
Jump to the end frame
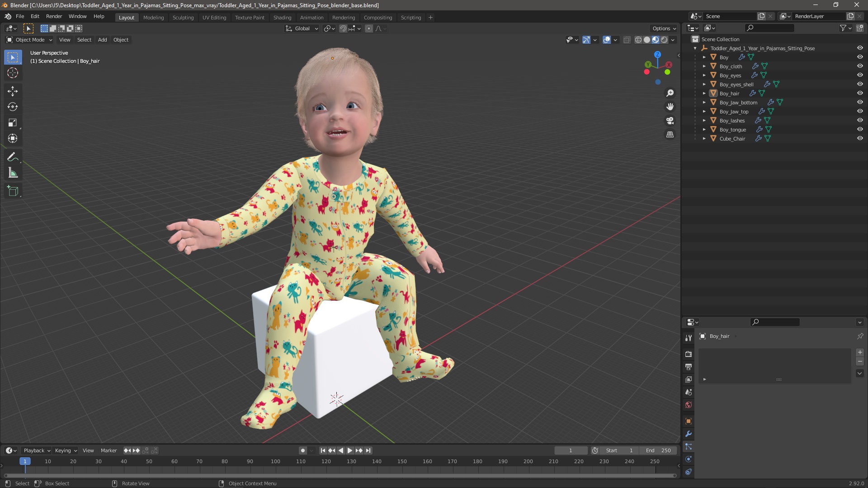pyautogui.click(x=368, y=450)
